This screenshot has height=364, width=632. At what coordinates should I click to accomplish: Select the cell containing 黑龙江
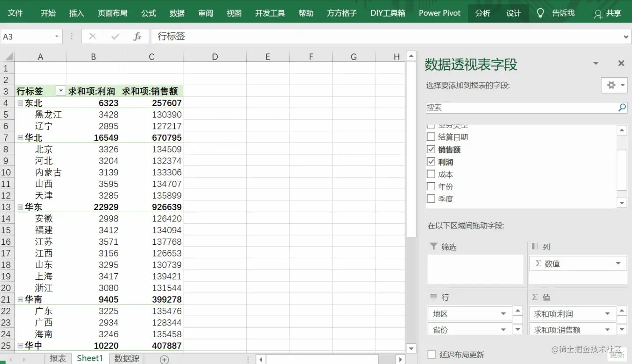pos(40,114)
